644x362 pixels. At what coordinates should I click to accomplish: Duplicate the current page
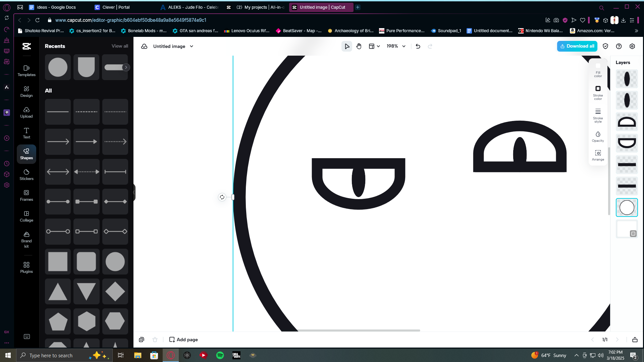click(142, 340)
